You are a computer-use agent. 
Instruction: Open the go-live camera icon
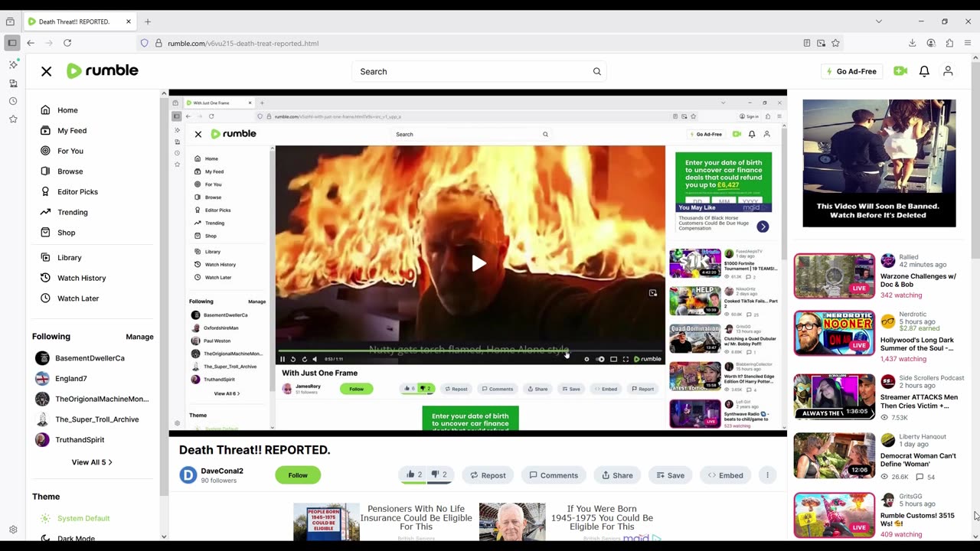(900, 71)
